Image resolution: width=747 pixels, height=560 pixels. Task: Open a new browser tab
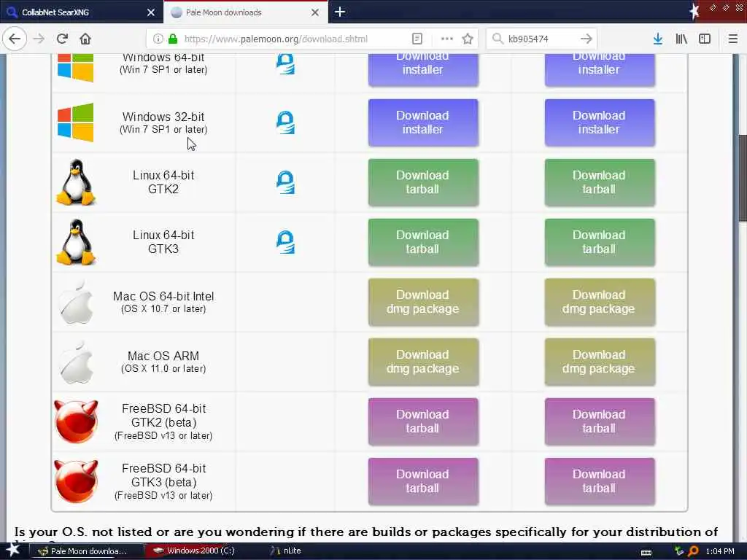point(340,12)
